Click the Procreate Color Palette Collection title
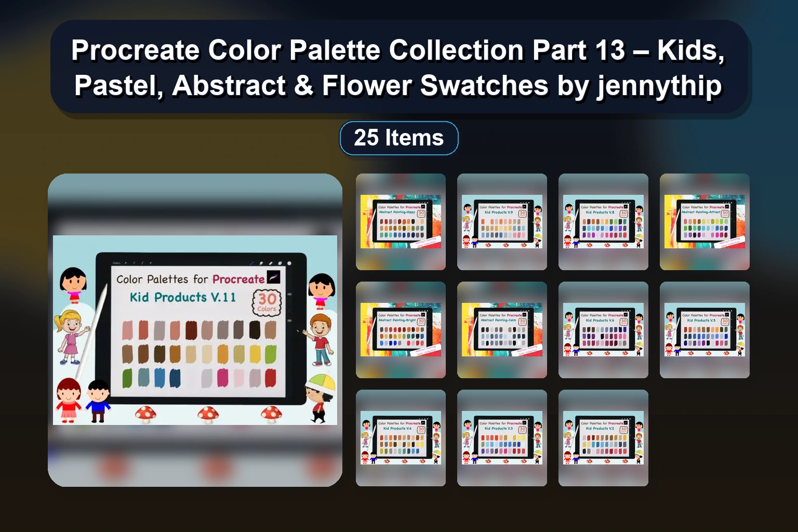 pyautogui.click(x=399, y=68)
